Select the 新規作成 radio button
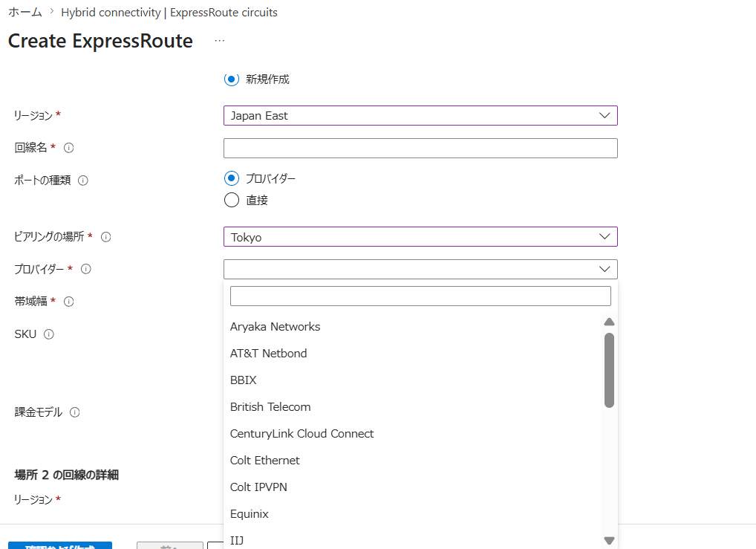 coord(232,79)
